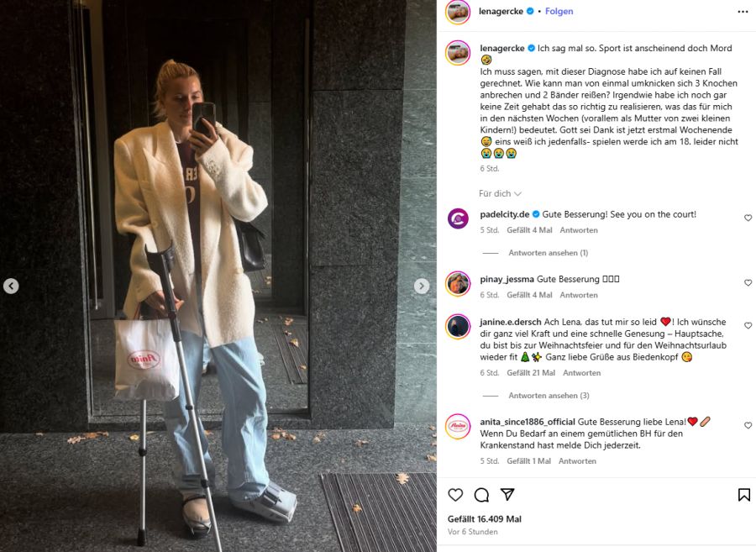Like padelcity.de's comment
The width and height of the screenshot is (756, 552).
coord(748,218)
